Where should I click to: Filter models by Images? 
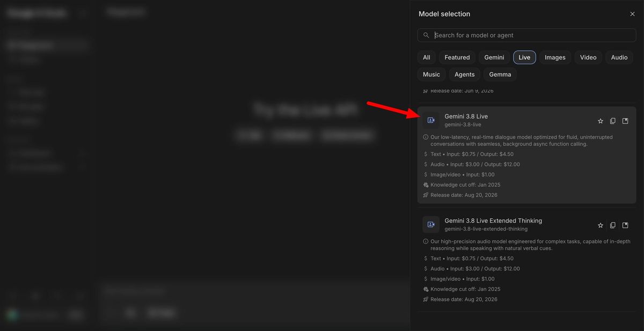coord(555,57)
